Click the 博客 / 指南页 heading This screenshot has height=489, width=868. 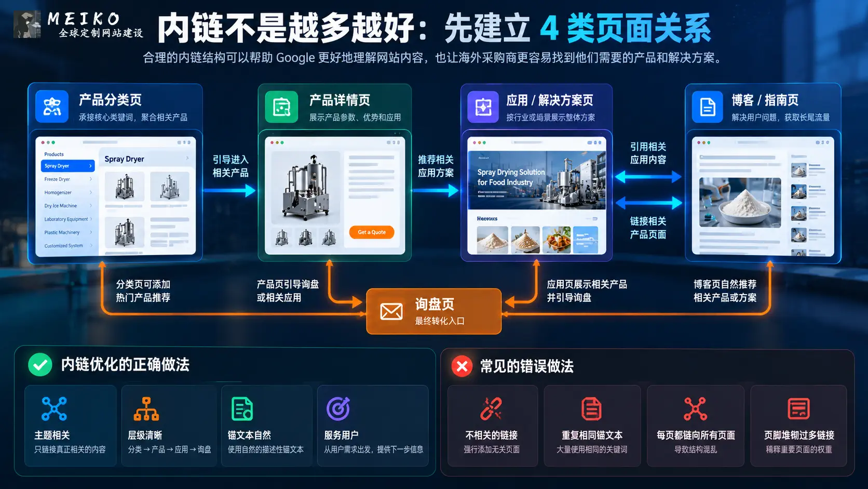pyautogui.click(x=765, y=100)
